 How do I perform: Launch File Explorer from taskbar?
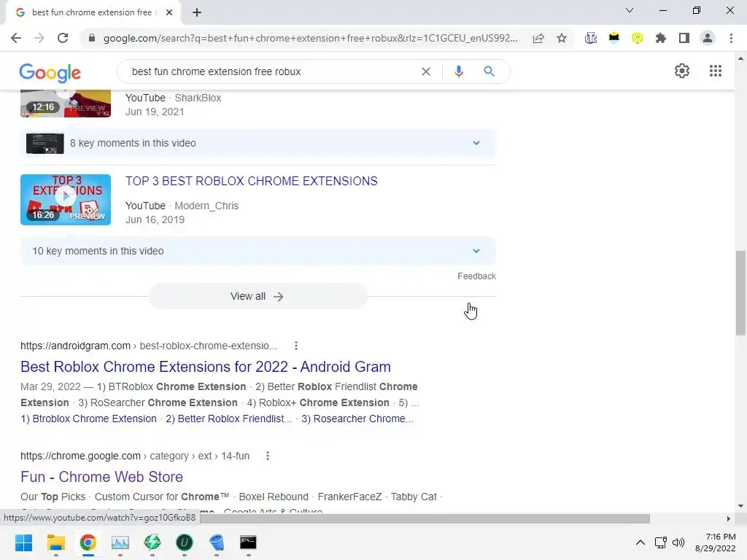click(55, 542)
